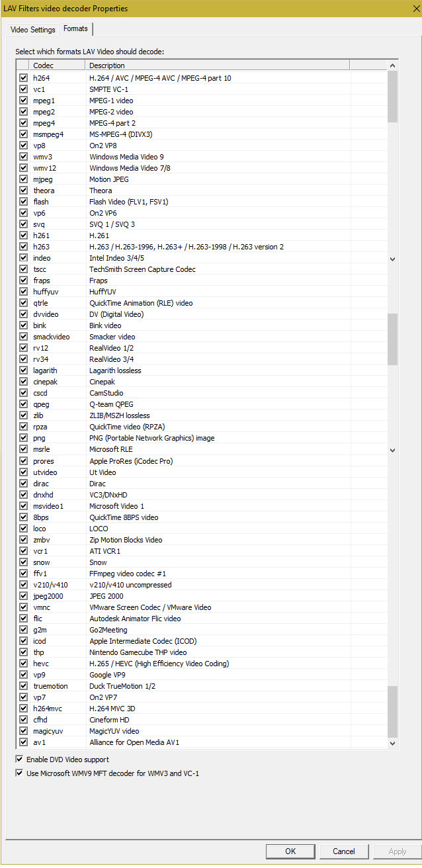
Task: Sort list by Codec column header
Action: [x=57, y=65]
